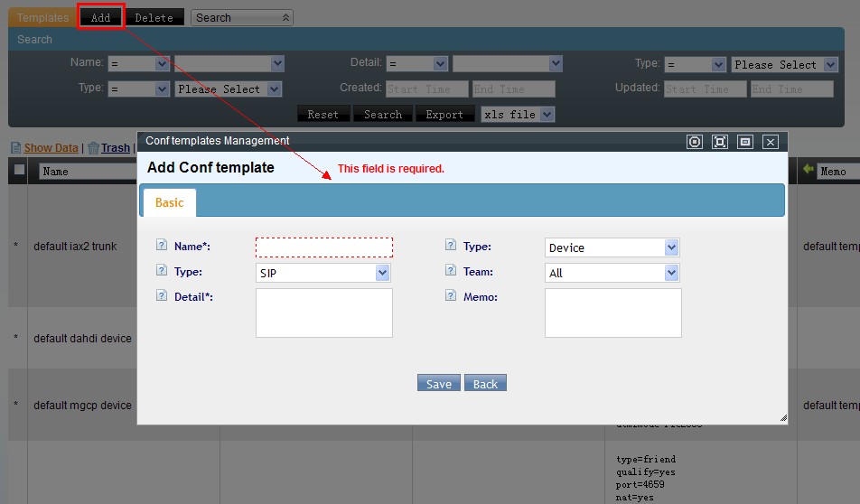Viewport: 860px width, 504px height.
Task: Click the Templates tab
Action: [42, 17]
